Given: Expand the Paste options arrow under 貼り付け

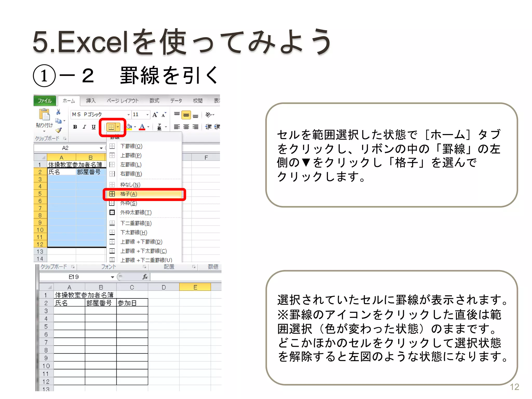Looking at the screenshot, I should point(44,131).
